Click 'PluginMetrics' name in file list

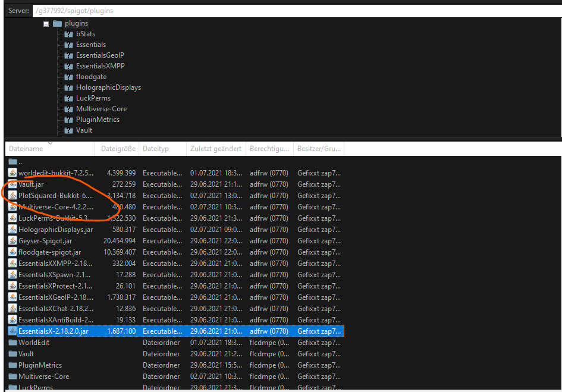[x=40, y=365]
